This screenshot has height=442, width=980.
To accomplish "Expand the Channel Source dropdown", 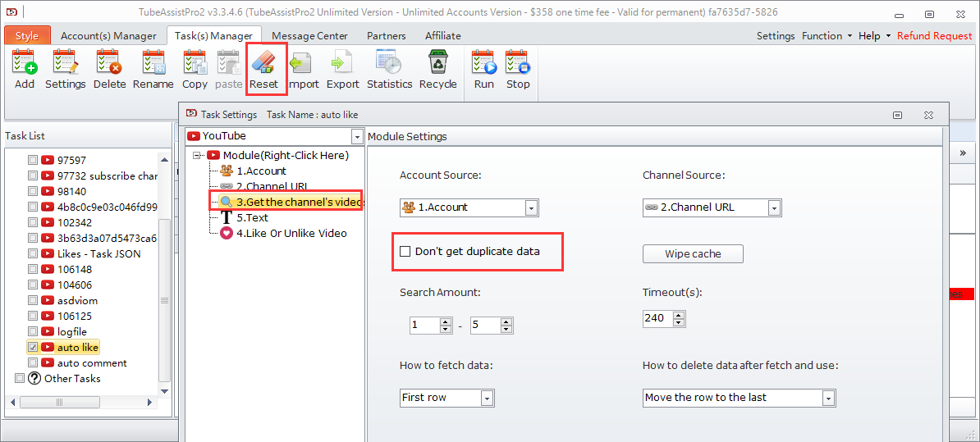I will pyautogui.click(x=774, y=208).
